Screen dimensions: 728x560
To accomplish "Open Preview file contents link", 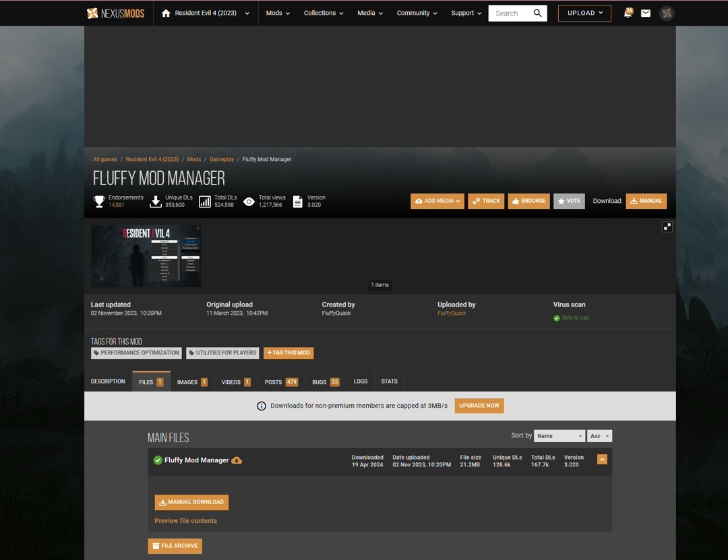I will tap(186, 521).
